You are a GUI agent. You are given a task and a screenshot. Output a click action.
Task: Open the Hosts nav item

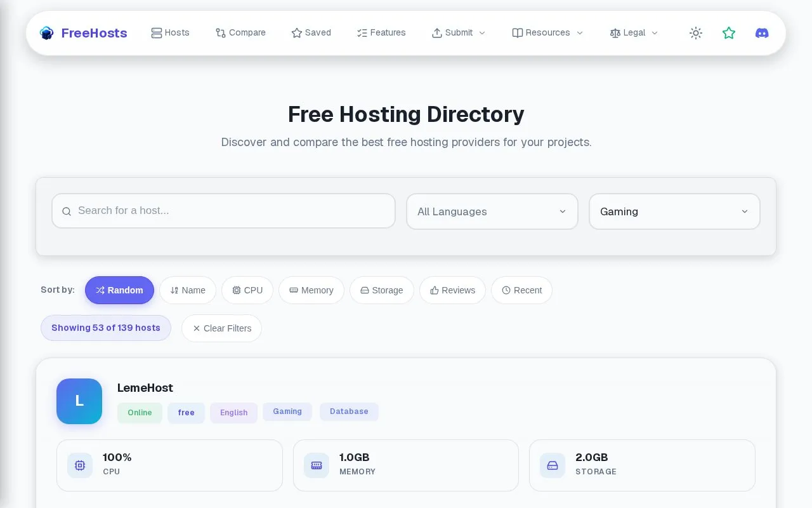coord(170,32)
